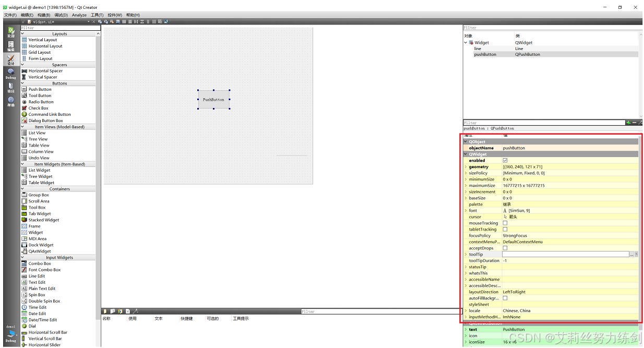Select line row in object inspector
The height and width of the screenshot is (348, 644).
click(551, 49)
